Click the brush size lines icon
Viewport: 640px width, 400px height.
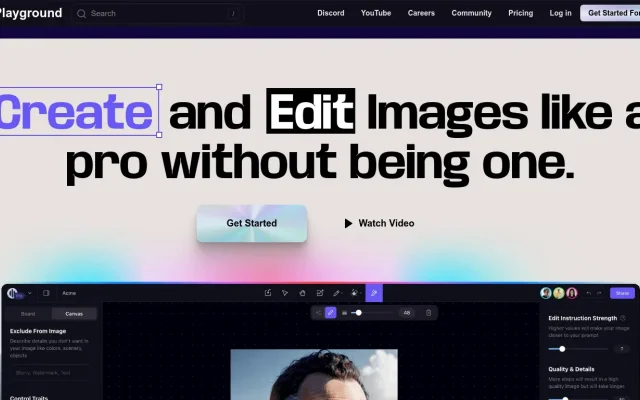(344, 313)
